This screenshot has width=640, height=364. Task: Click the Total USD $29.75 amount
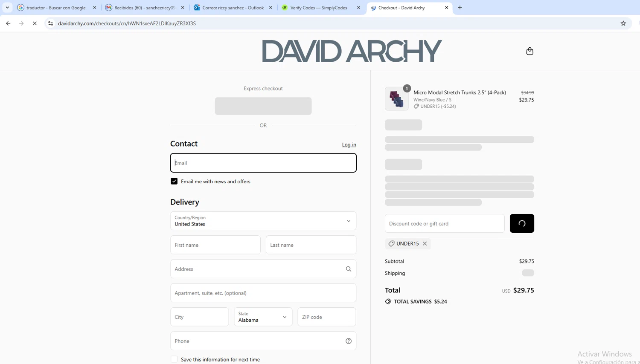(x=524, y=290)
